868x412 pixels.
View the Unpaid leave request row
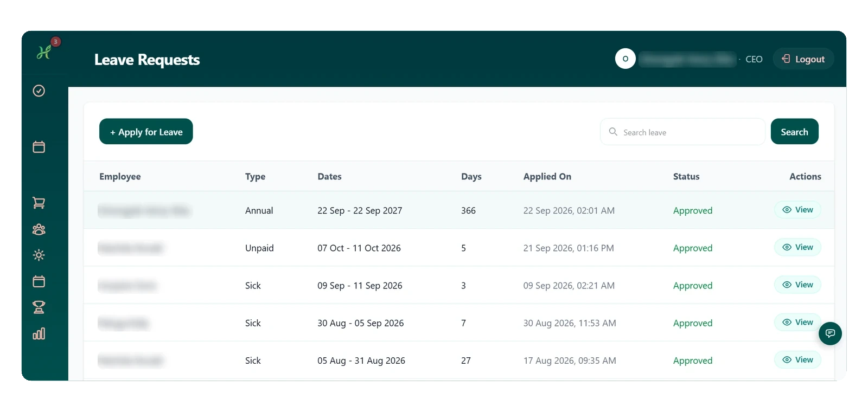(x=797, y=247)
